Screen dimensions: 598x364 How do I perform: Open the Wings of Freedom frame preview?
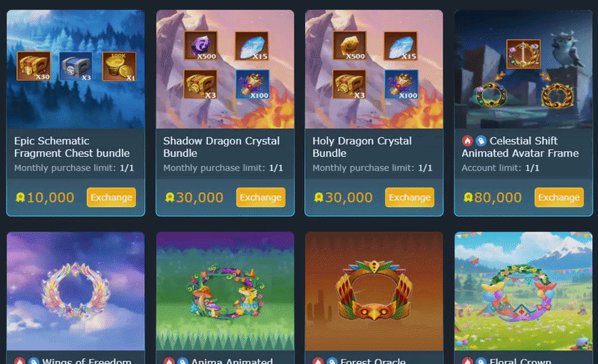tap(75, 291)
